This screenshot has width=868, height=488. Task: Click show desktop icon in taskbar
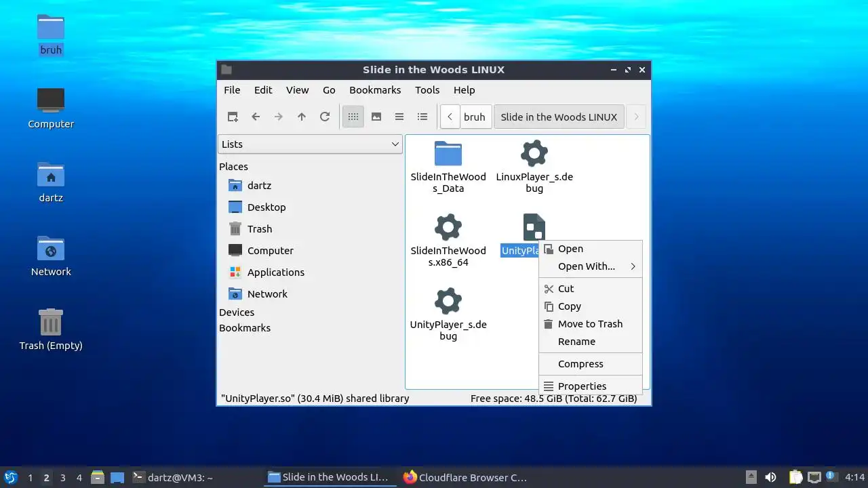click(x=117, y=477)
